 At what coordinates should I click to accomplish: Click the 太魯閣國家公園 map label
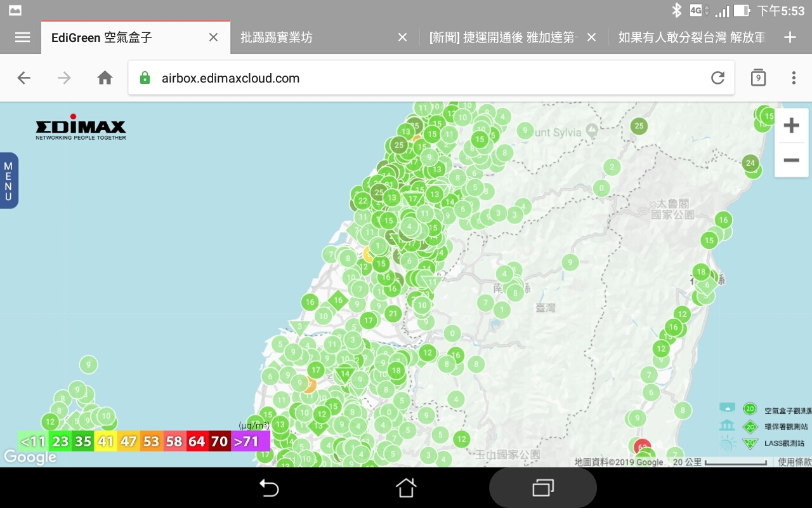click(x=672, y=209)
